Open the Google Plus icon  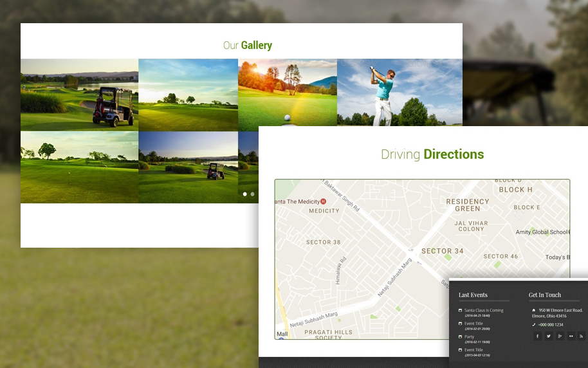[x=560, y=336]
